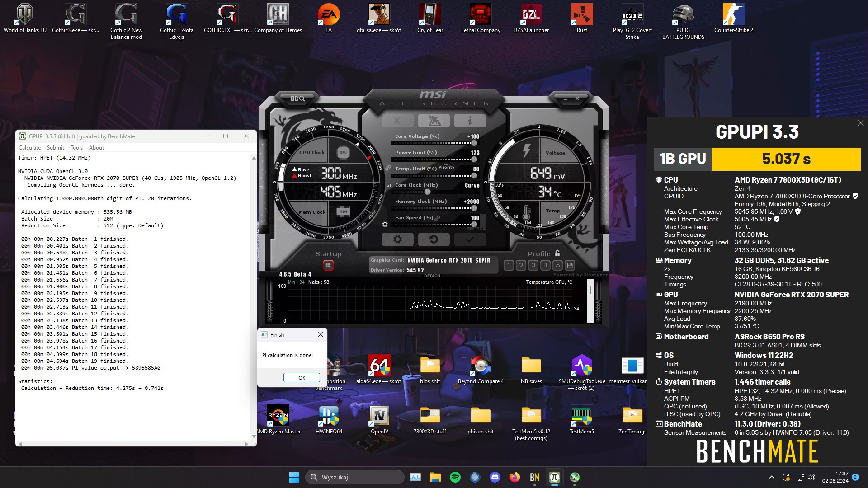Open the fan settings gear beside Fan Speed
Image resolution: width=868 pixels, height=488 pixels.
385,224
